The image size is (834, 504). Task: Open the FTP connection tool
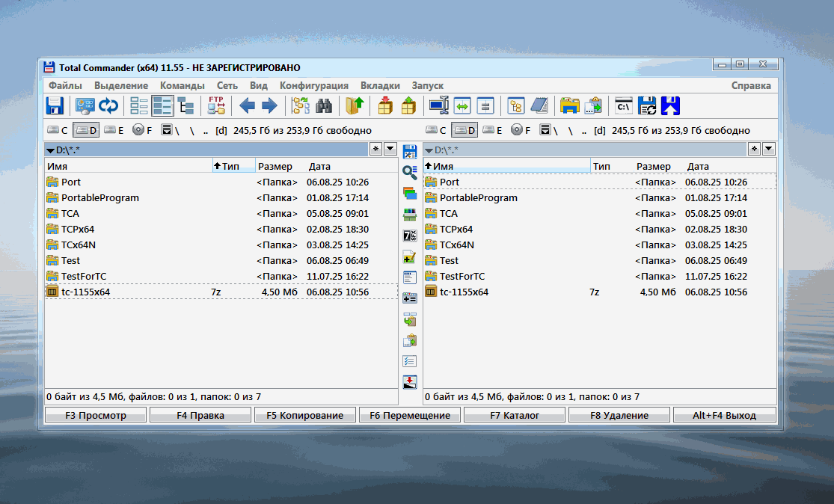[x=216, y=105]
